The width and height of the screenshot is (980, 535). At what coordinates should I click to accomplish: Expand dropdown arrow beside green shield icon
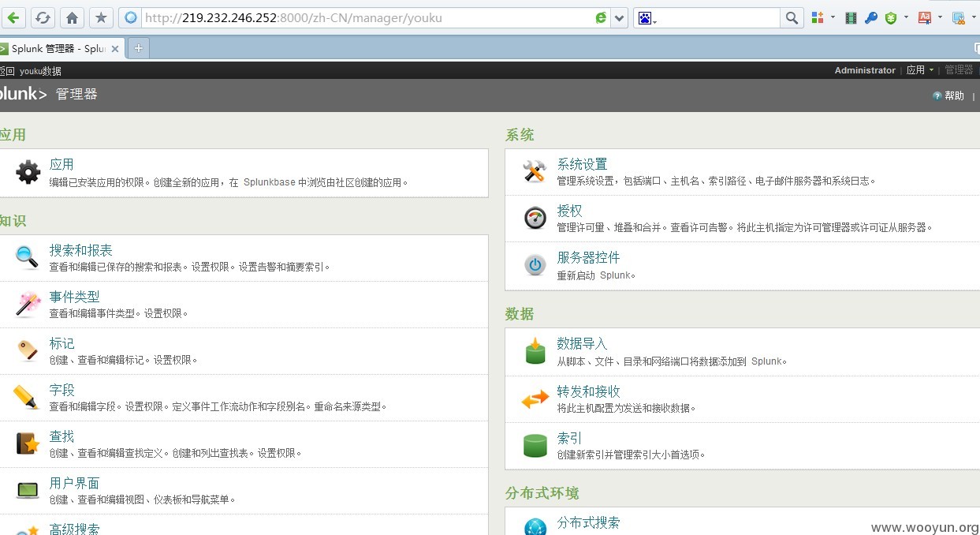906,17
